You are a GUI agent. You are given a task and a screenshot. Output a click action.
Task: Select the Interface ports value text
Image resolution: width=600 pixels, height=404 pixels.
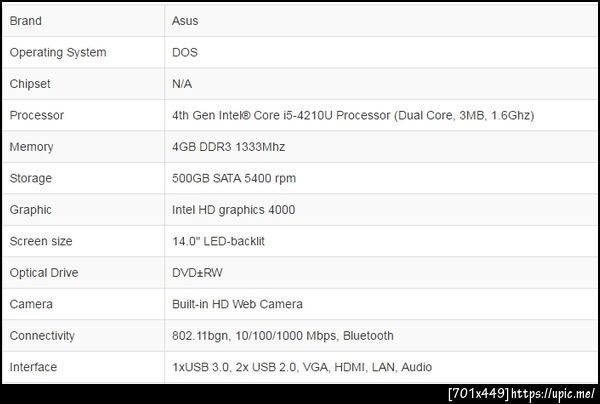[x=302, y=367]
